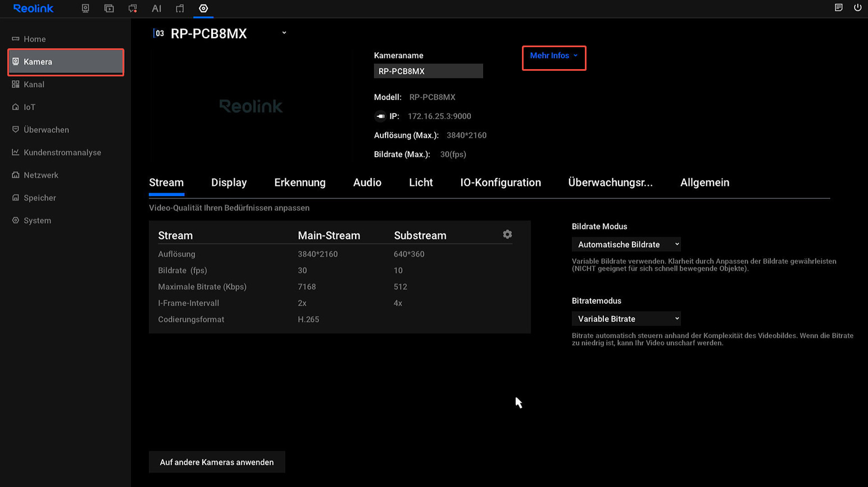This screenshot has width=868, height=487.
Task: Open Bitratemodus Variable Bitrate dropdown
Action: tap(626, 318)
